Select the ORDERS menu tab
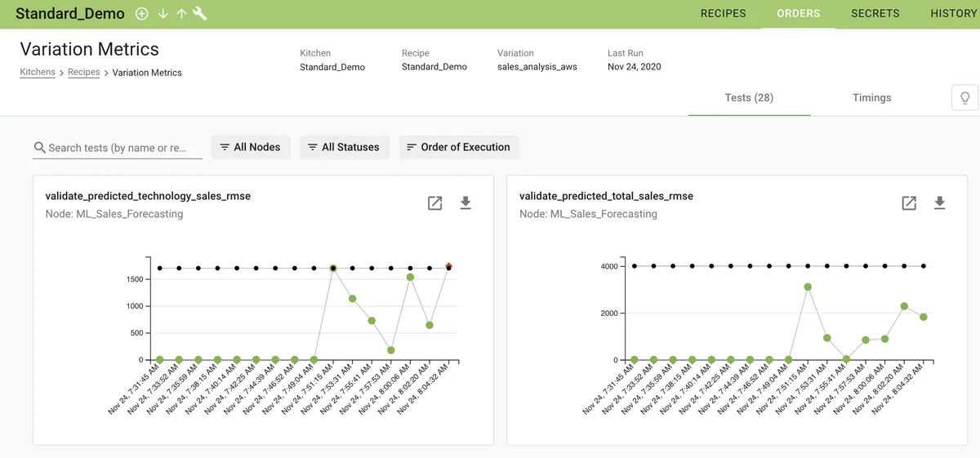This screenshot has height=458, width=980. coord(799,14)
